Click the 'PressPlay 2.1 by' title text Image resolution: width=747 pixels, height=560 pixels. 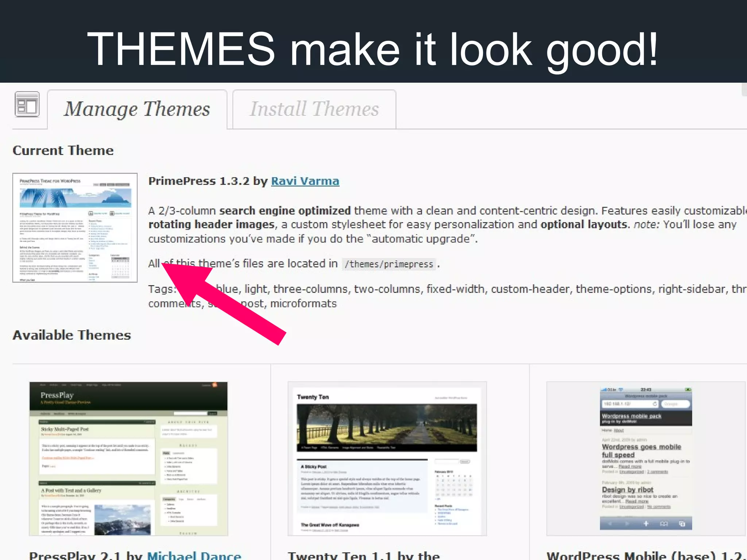tap(86, 555)
